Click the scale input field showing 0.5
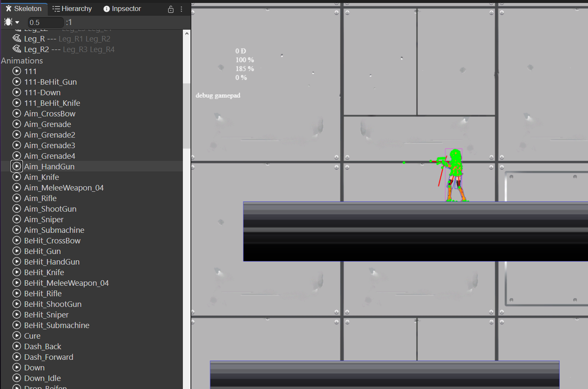 (x=45, y=22)
